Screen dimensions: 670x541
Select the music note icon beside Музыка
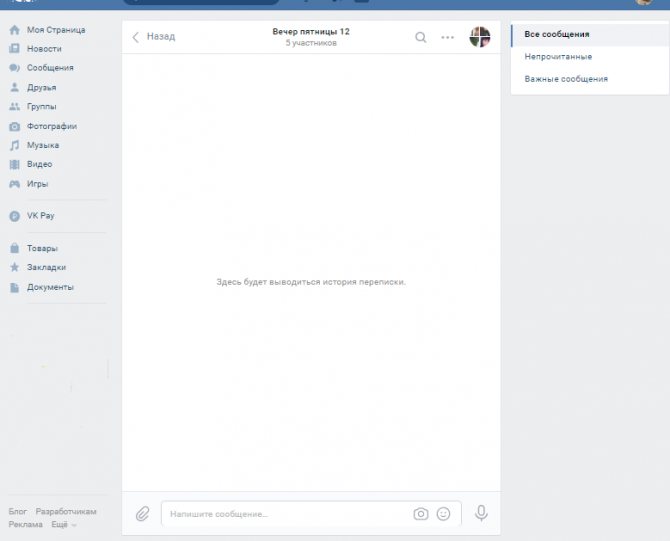coord(15,145)
